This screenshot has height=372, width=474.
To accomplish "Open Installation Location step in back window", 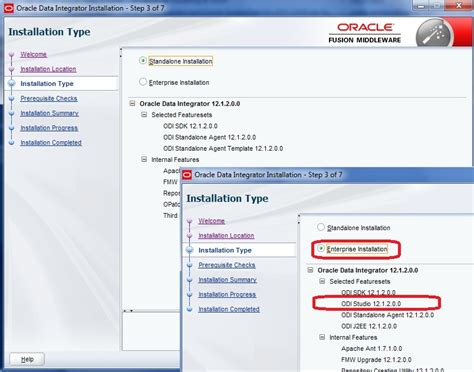I will pos(48,69).
